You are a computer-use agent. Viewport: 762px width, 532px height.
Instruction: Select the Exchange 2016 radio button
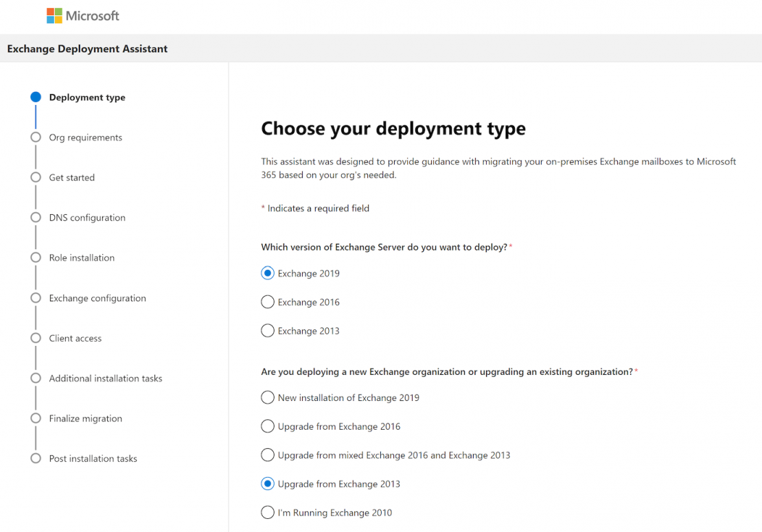pyautogui.click(x=268, y=301)
